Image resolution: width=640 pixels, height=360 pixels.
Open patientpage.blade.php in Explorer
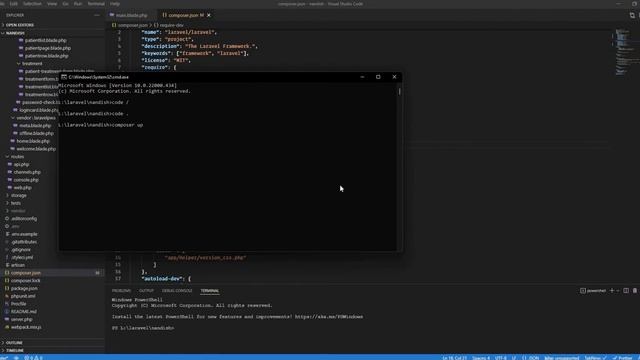point(47,48)
